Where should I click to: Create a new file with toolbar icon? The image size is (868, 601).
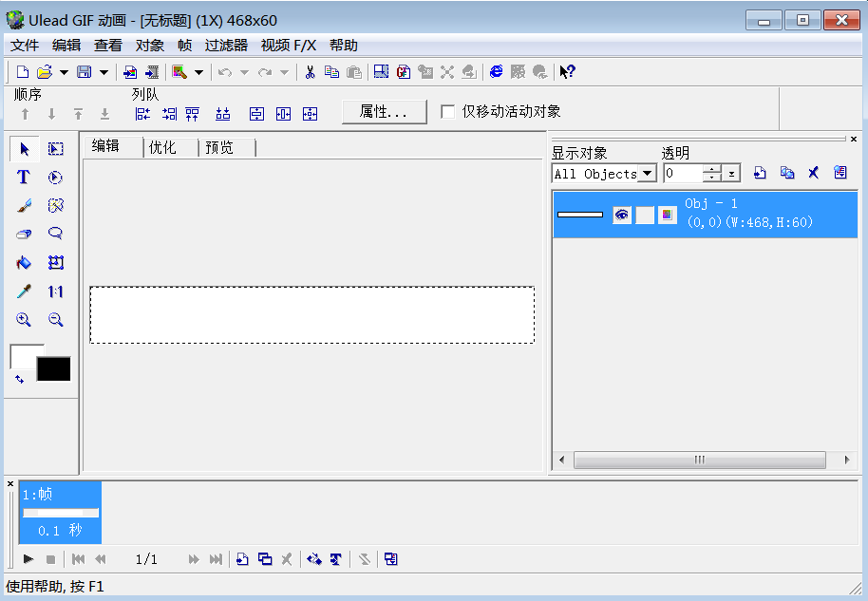click(x=22, y=72)
